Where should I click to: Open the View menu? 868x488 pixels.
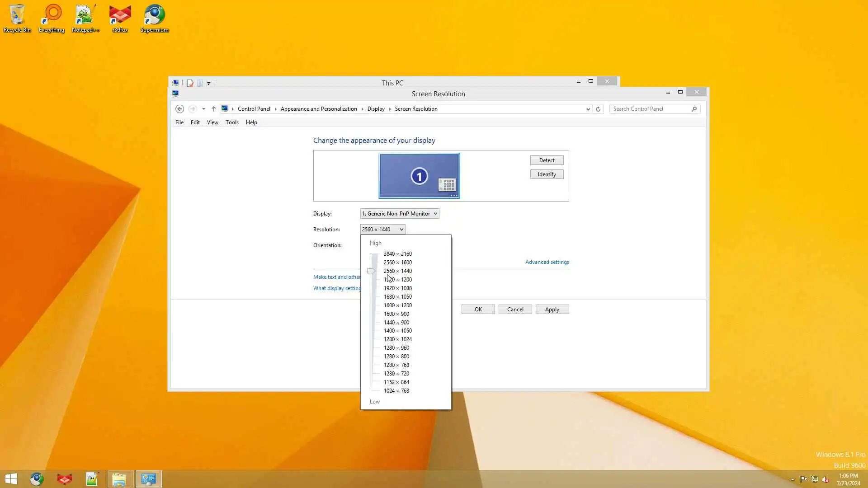(x=212, y=122)
